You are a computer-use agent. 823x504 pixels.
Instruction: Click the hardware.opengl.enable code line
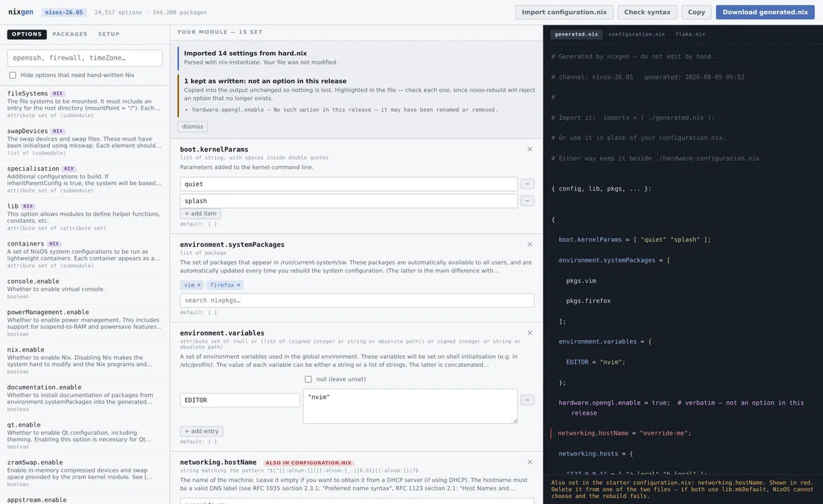coord(681,408)
